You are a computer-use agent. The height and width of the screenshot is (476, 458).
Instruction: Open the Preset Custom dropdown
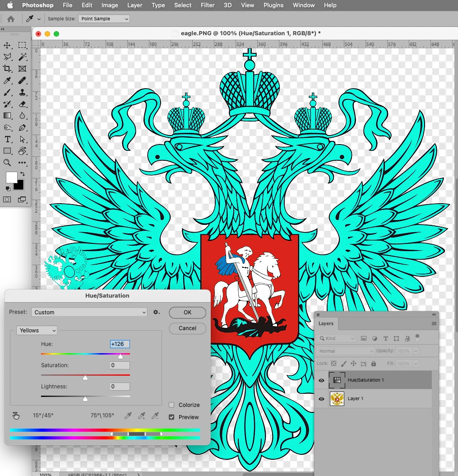click(x=89, y=312)
